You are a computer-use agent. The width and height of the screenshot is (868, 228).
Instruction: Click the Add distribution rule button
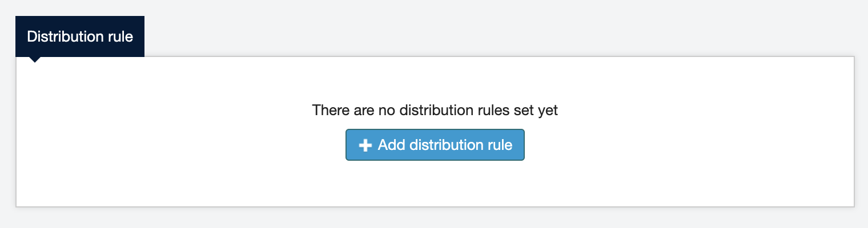tap(435, 145)
